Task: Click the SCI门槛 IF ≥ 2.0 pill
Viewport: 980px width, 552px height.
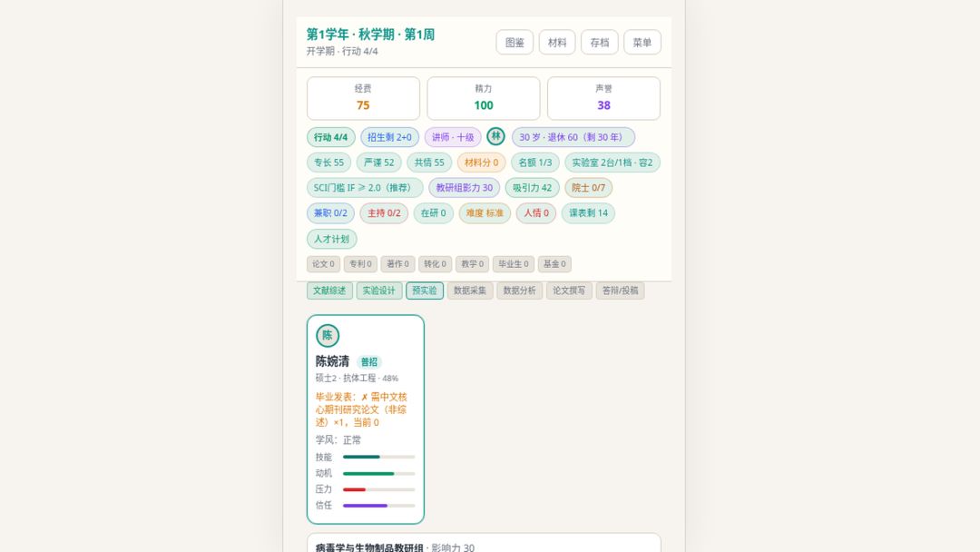Action: click(365, 188)
